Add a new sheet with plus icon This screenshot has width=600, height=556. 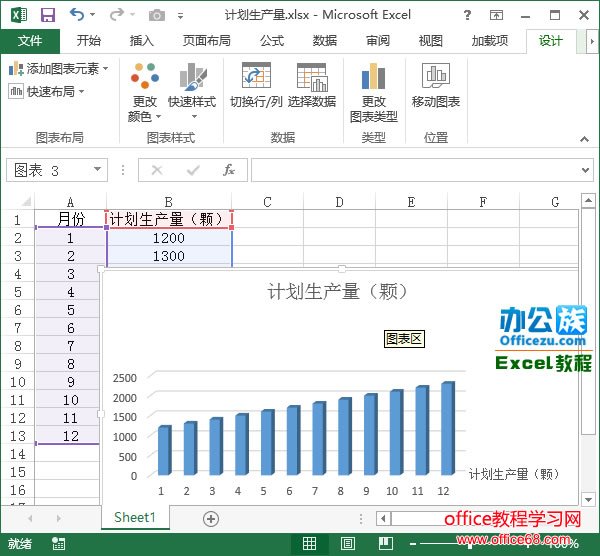point(210,518)
